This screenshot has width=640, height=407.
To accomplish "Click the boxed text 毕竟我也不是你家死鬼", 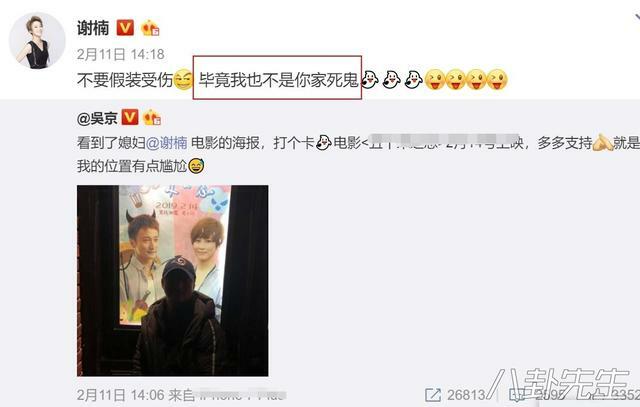I will (x=278, y=78).
